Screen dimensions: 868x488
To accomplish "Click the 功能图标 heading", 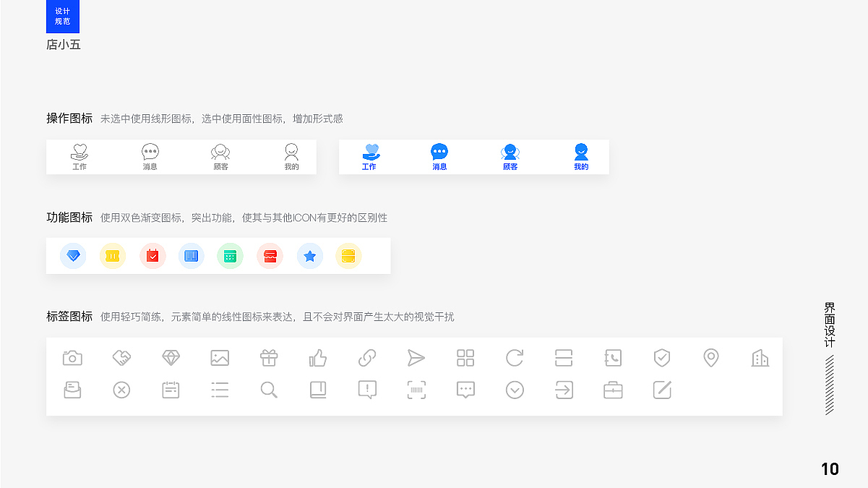I will pos(69,217).
